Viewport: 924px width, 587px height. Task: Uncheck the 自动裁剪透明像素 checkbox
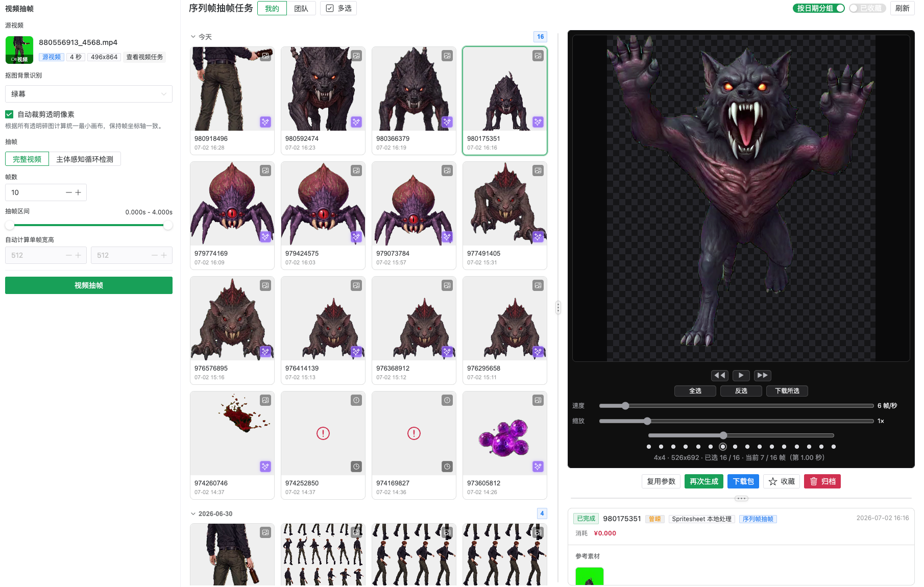[x=9, y=114]
